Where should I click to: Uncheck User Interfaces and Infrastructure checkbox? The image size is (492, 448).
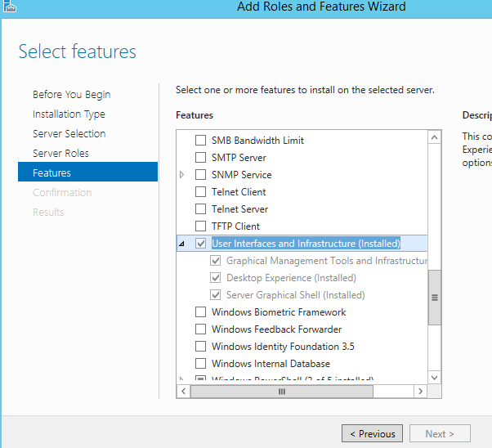pos(200,244)
